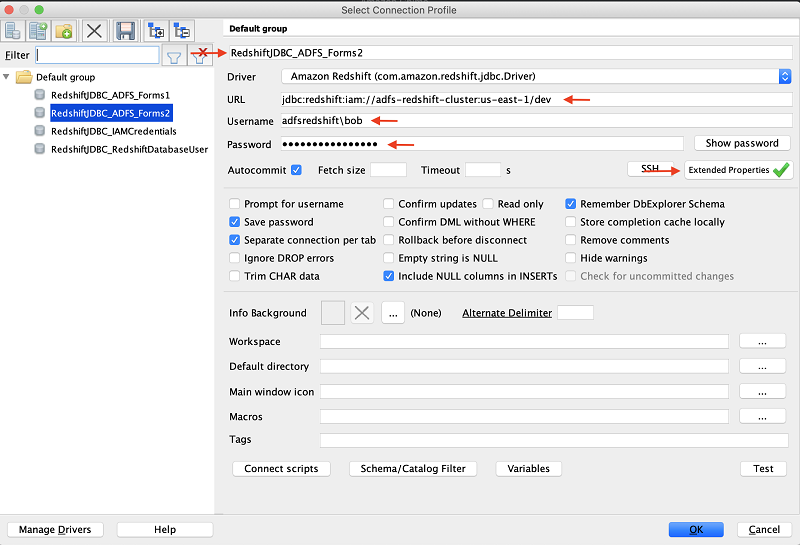
Task: Toggle Separate connection per tab
Action: pos(234,239)
